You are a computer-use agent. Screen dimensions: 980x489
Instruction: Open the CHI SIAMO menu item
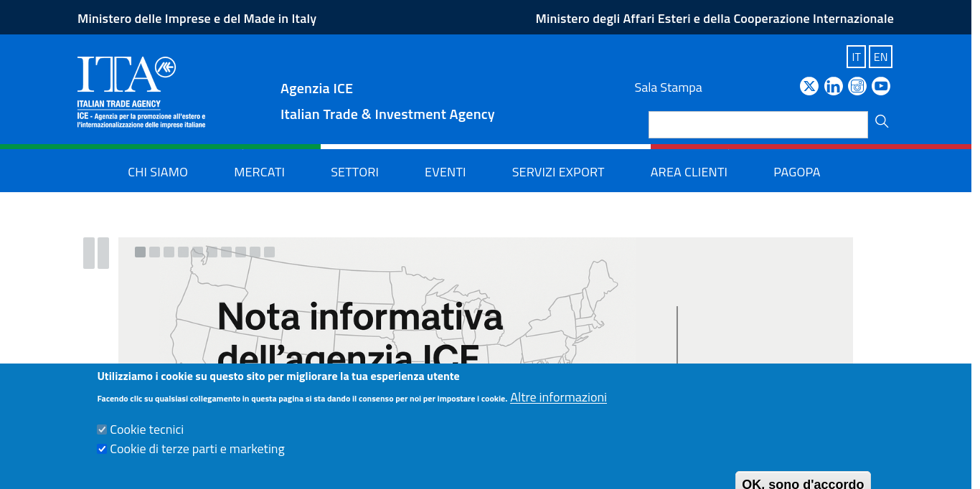click(158, 172)
